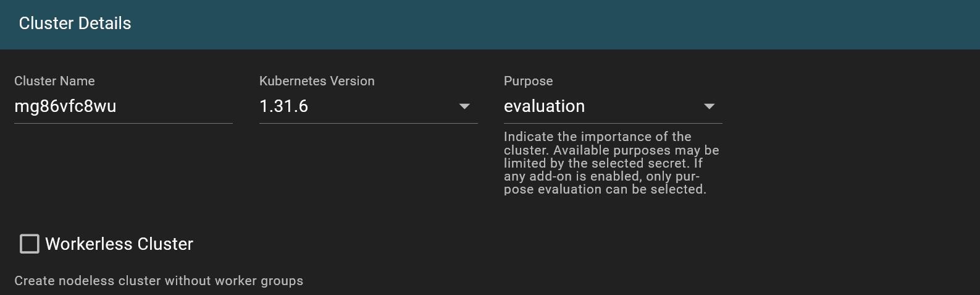Click the Kubernetes Version dropdown arrow

464,106
